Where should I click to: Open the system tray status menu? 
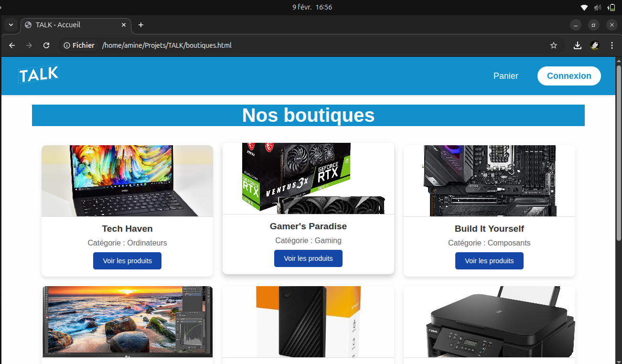(x=597, y=7)
